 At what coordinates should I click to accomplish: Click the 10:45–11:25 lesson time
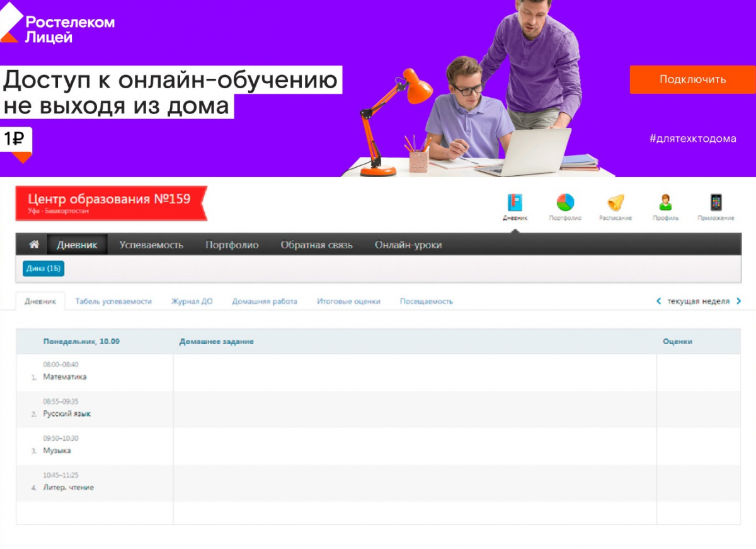60,475
